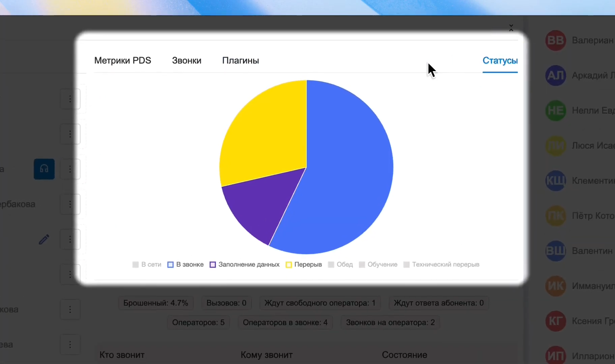Viewport: 615px width, 364px height.
Task: Toggle the Перерыв legend item
Action: [304, 265]
